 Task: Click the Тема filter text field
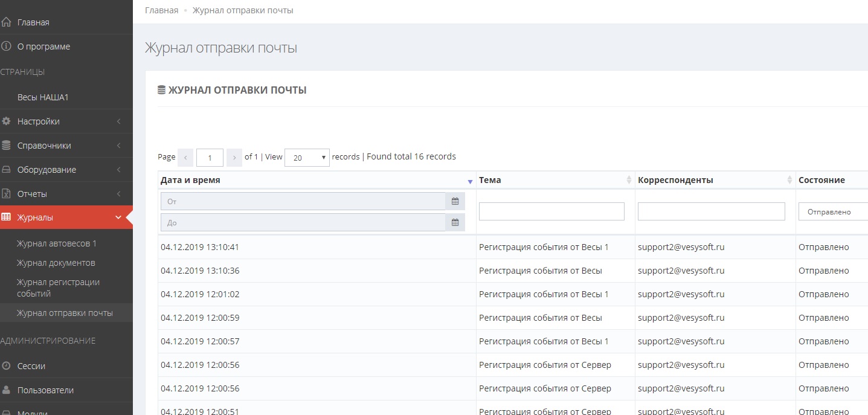551,211
